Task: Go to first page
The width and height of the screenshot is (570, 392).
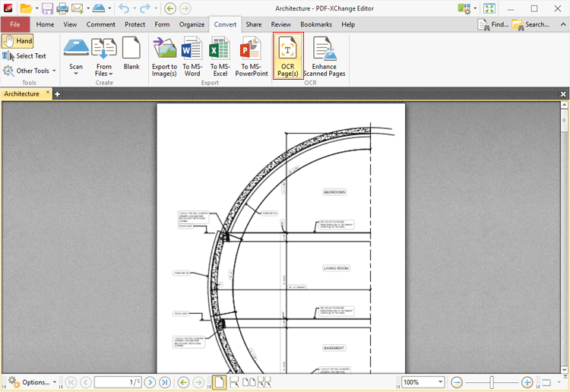Action: click(x=71, y=382)
